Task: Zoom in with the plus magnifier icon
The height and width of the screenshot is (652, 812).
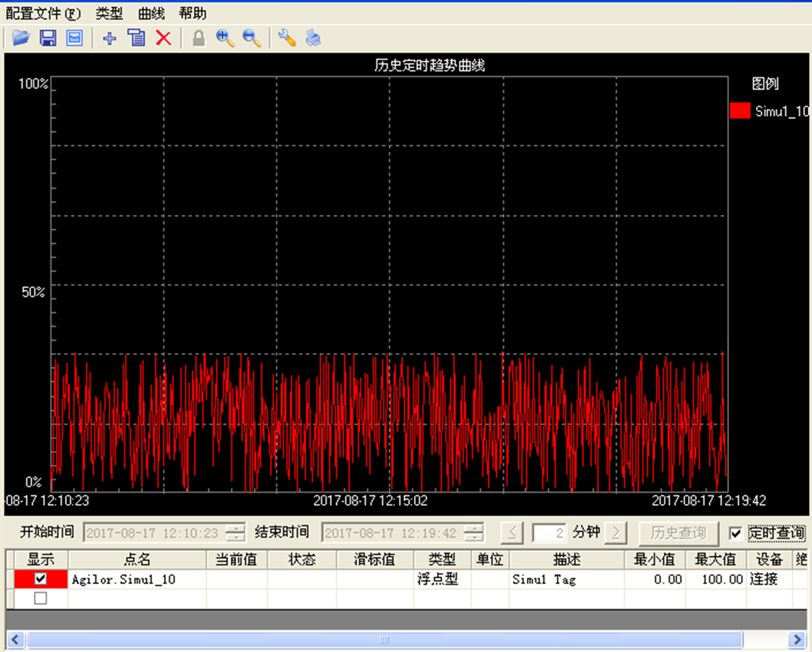Action: click(x=225, y=38)
